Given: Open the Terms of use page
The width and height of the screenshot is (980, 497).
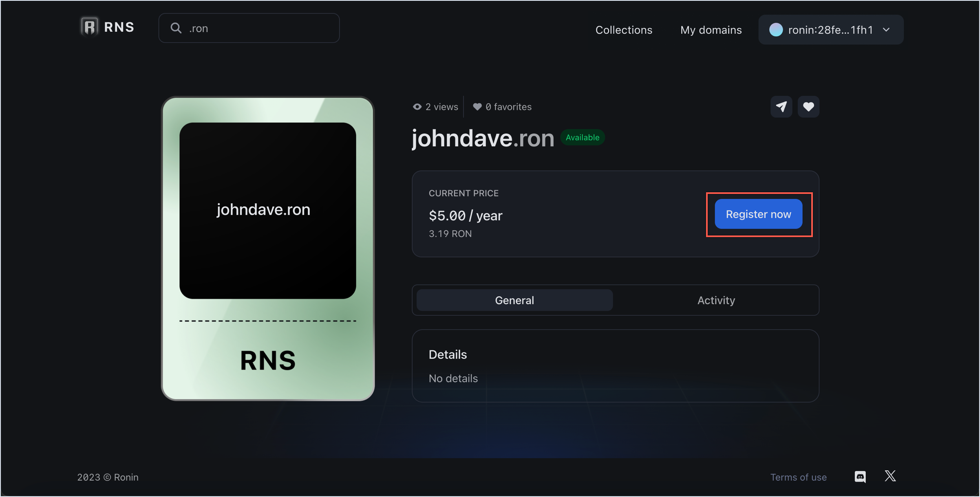Looking at the screenshot, I should [x=798, y=477].
